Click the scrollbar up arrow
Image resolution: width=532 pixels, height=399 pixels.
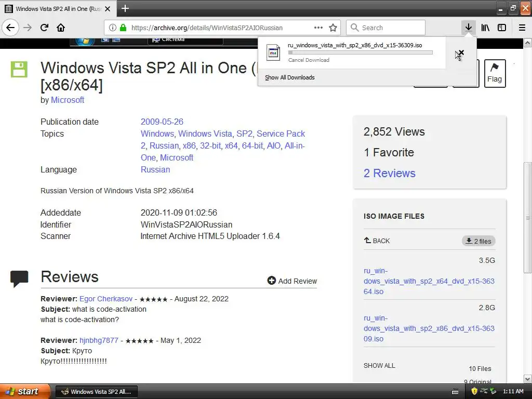[x=527, y=43]
